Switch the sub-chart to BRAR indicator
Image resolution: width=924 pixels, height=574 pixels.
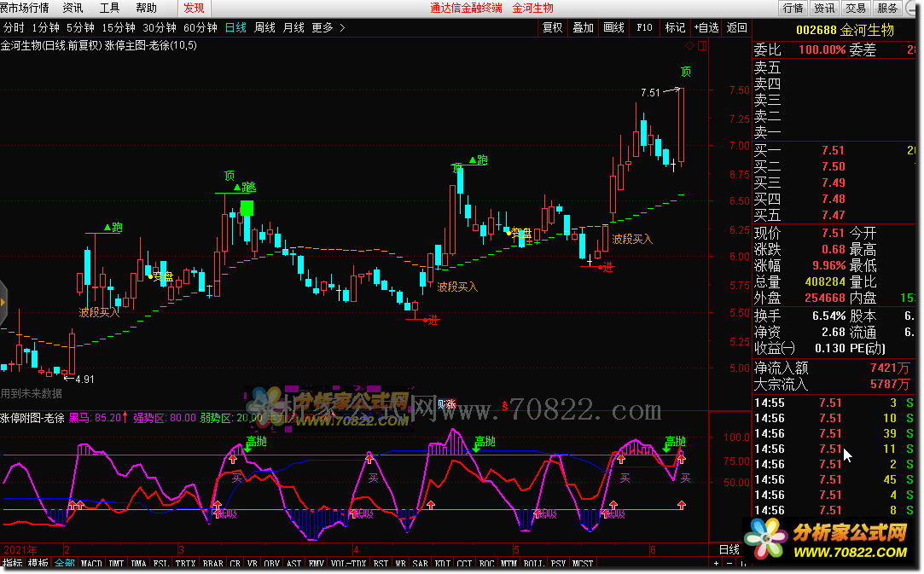[x=212, y=564]
